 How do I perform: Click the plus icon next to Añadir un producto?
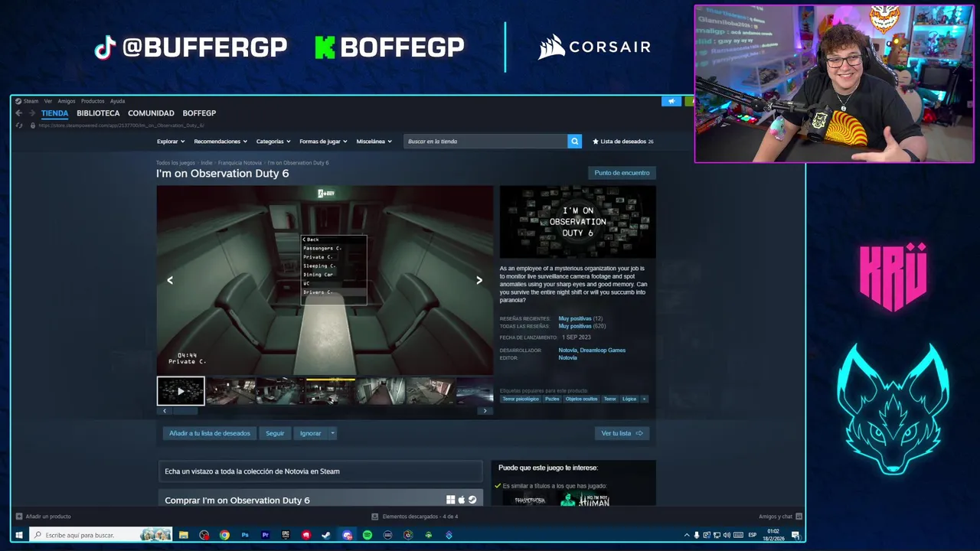(x=19, y=517)
